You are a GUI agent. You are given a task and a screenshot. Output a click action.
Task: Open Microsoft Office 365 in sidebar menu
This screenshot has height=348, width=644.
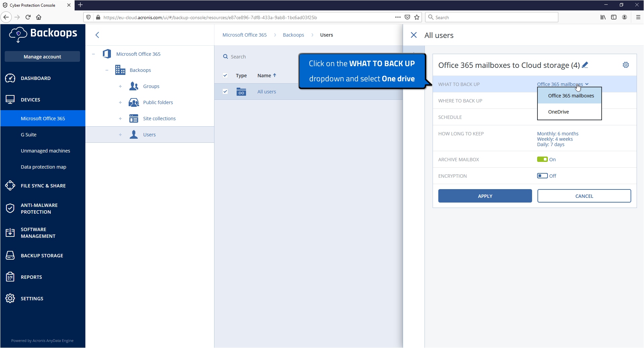coord(43,118)
